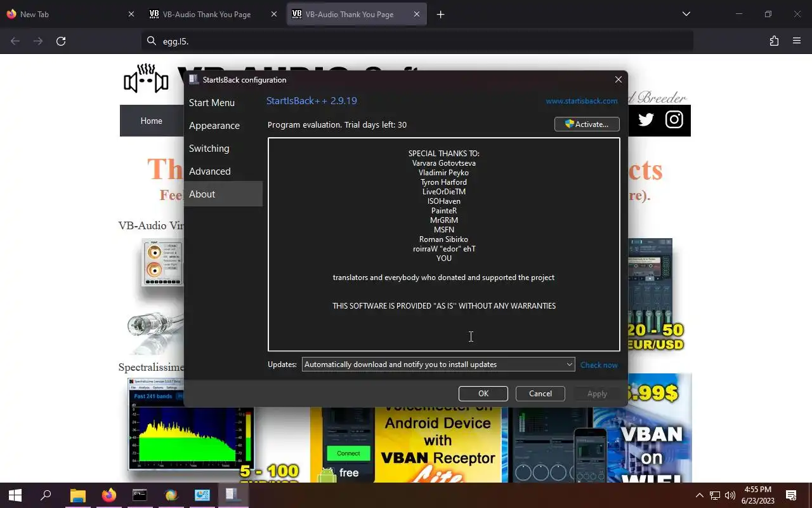The image size is (812, 508).
Task: Open the Start Menu settings section
Action: pos(212,103)
